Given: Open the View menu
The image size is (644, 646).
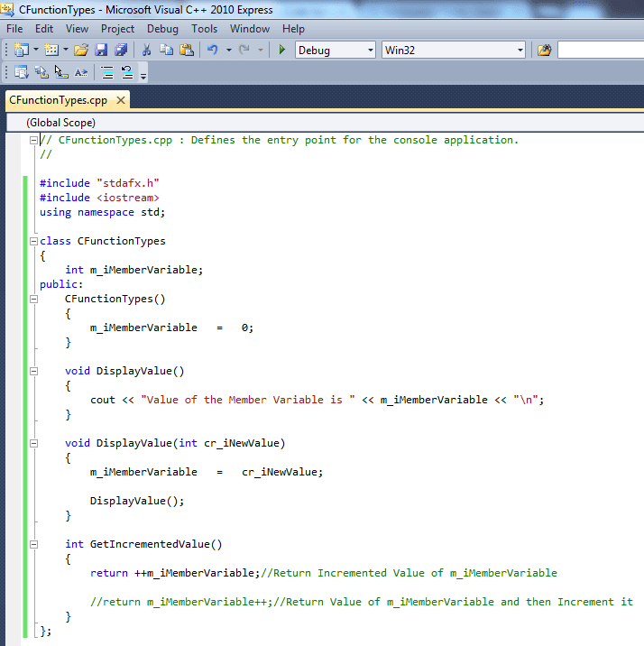Looking at the screenshot, I should [x=77, y=29].
